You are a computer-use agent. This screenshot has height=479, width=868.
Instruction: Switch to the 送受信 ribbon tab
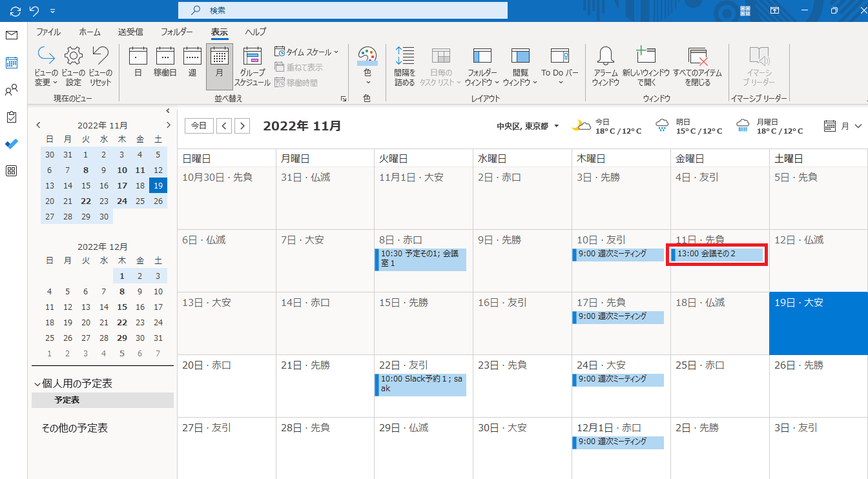coord(130,32)
